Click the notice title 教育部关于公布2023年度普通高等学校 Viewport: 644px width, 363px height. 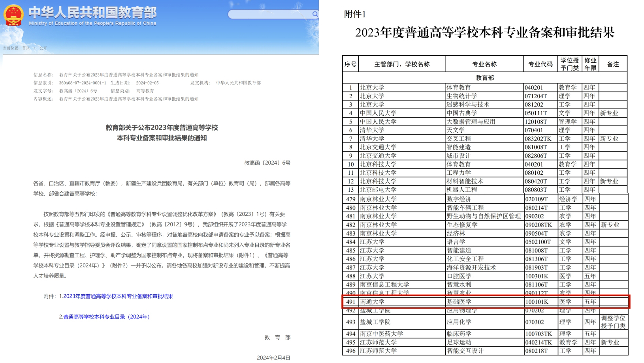(x=162, y=128)
